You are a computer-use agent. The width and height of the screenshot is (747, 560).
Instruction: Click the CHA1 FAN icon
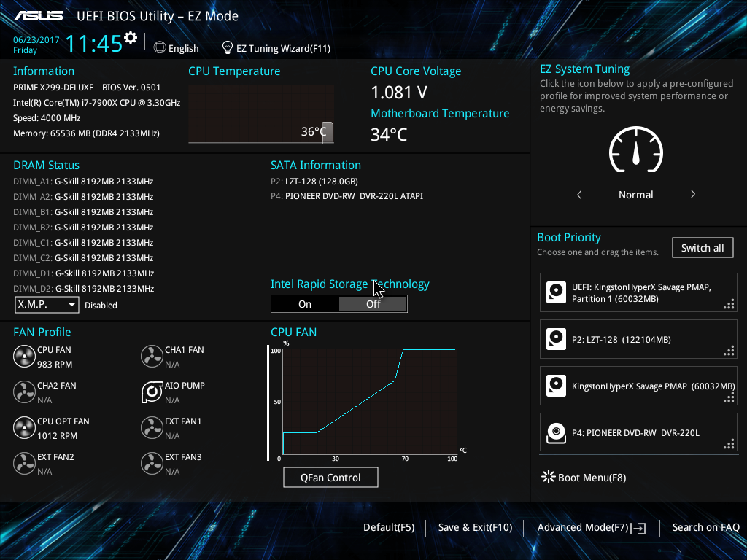(152, 356)
